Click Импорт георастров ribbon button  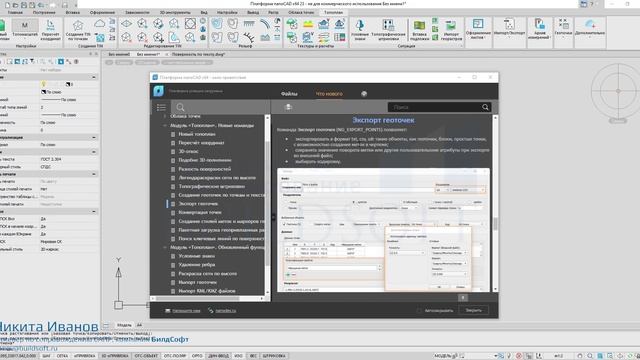(451, 30)
